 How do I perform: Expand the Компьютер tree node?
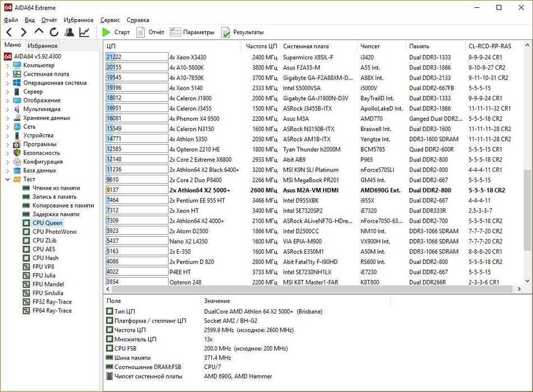click(7, 65)
